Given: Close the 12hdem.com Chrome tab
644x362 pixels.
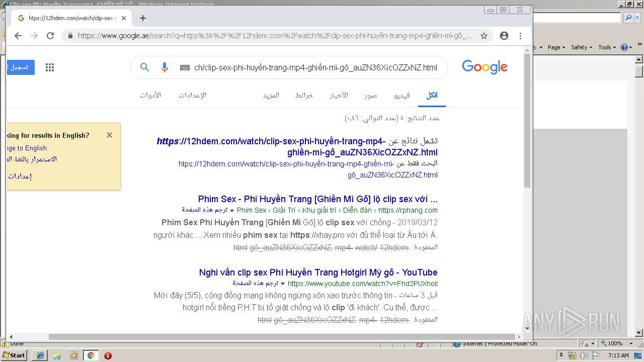Looking at the screenshot, I should pos(124,18).
